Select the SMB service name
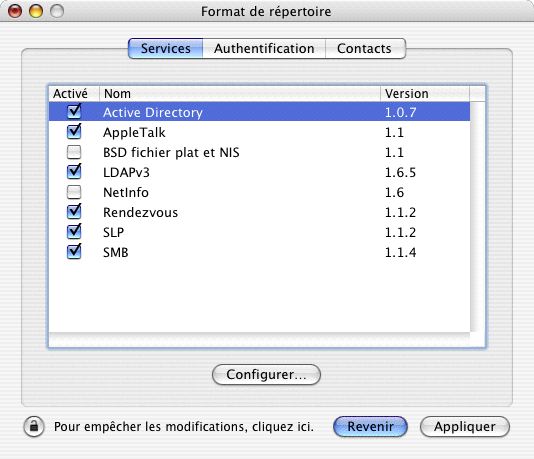 (x=116, y=253)
